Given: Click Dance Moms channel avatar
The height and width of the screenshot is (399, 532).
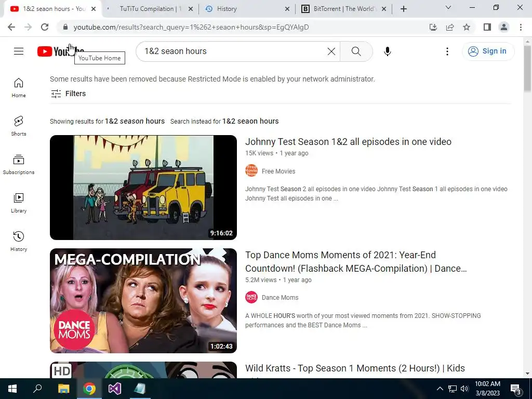Looking at the screenshot, I should coord(251,298).
